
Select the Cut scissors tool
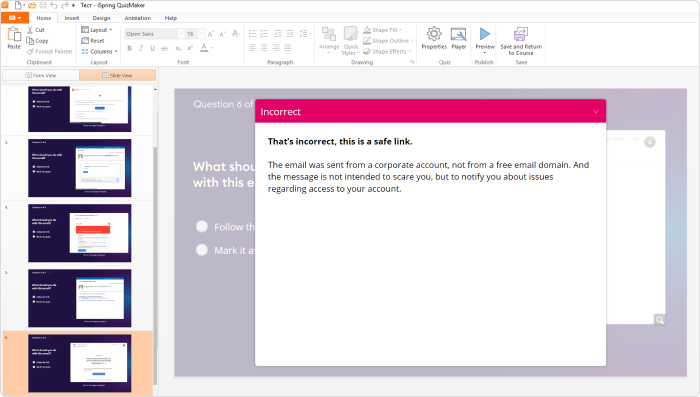[x=30, y=30]
